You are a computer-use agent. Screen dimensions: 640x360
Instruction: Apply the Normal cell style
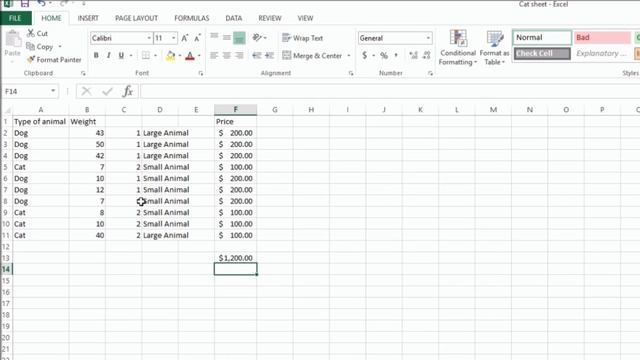(x=542, y=38)
